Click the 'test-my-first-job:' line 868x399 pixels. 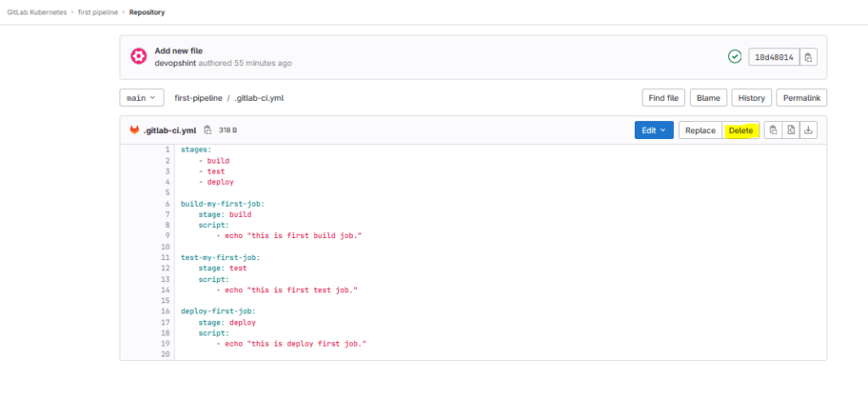220,258
